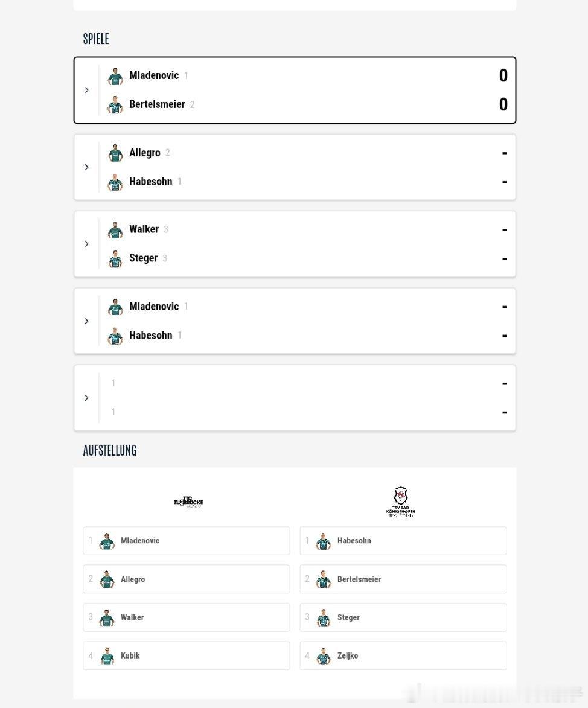Click Bertelsmeier's avatar in first match
The height and width of the screenshot is (708, 588).
pyautogui.click(x=115, y=105)
